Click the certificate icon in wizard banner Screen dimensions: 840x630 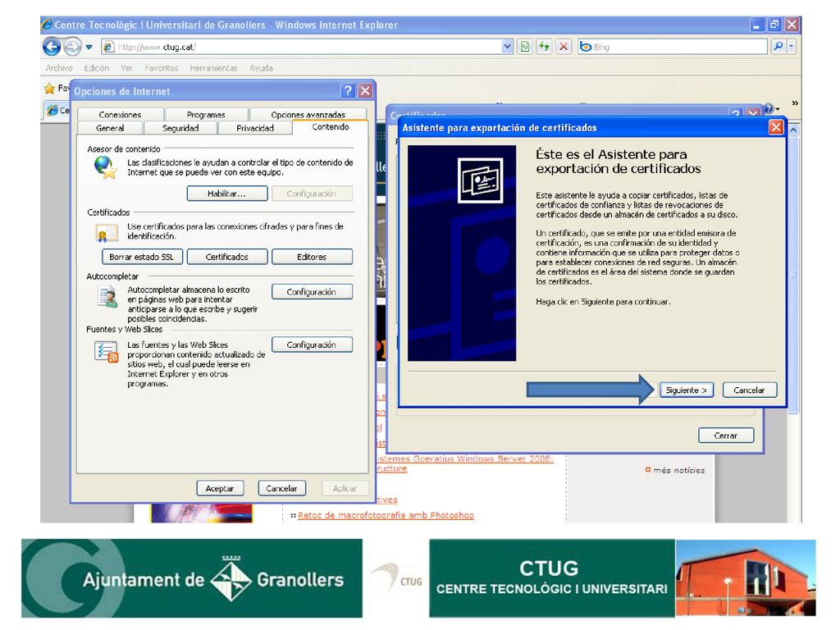coord(481,180)
